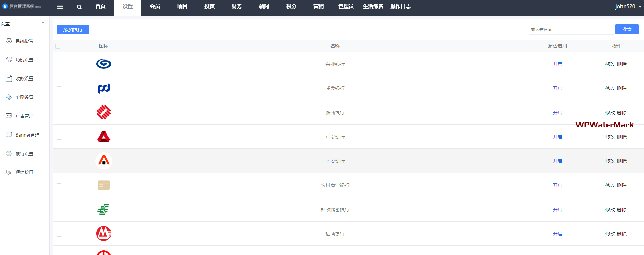The width and height of the screenshot is (644, 255).
Task: Focus the 输入关键词 search field
Action: (571, 30)
